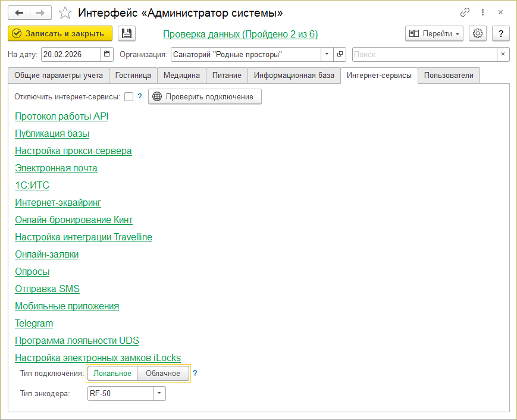The height and width of the screenshot is (420, 517).
Task: Switch connection type to cloud
Action: click(x=163, y=373)
